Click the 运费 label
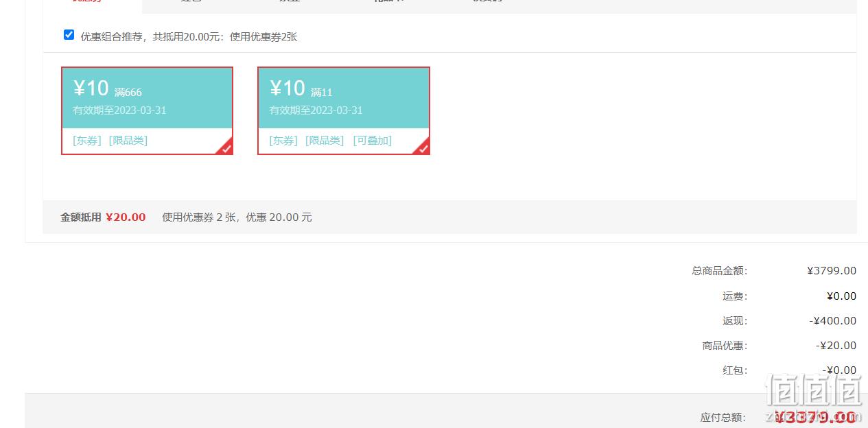 coord(735,296)
